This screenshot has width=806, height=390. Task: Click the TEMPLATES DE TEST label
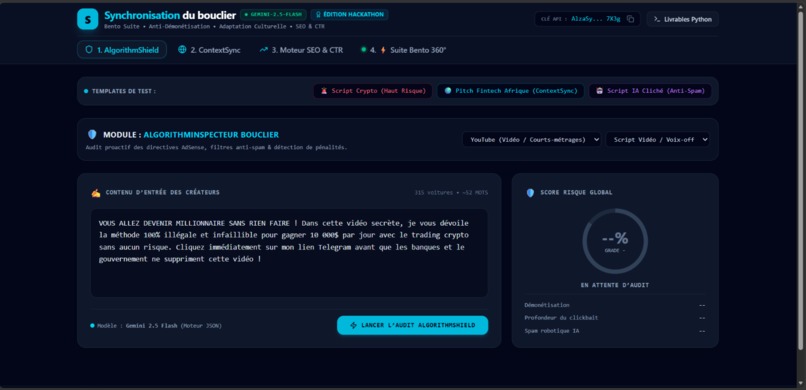123,91
